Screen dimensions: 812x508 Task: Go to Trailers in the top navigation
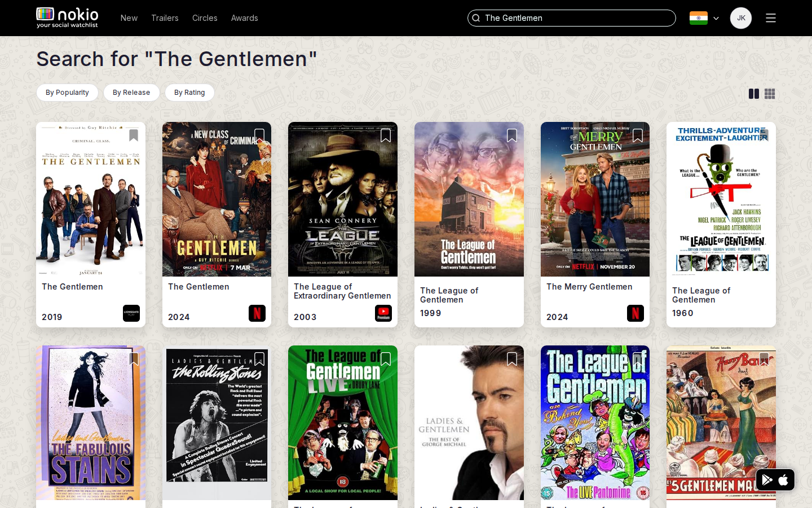pos(165,18)
